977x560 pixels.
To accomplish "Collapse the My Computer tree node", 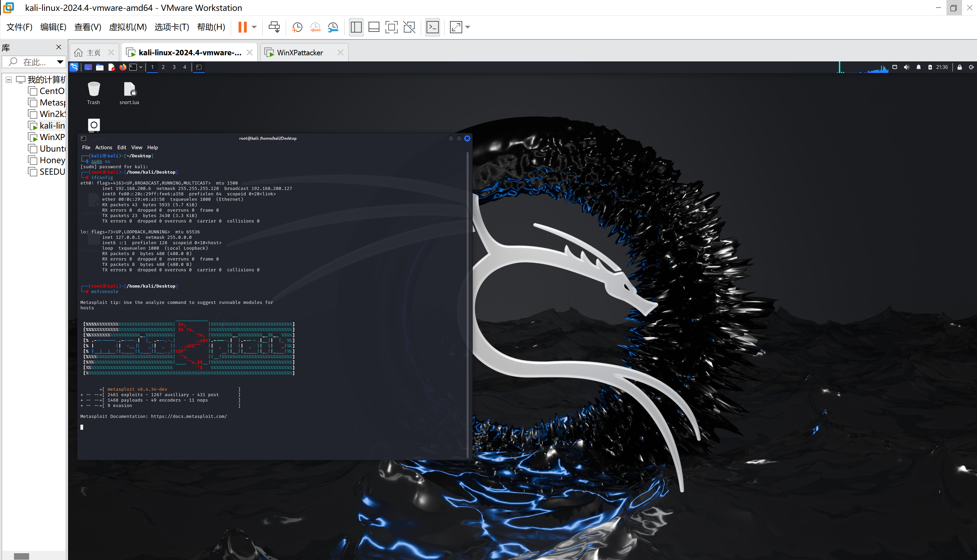I will (x=9, y=80).
